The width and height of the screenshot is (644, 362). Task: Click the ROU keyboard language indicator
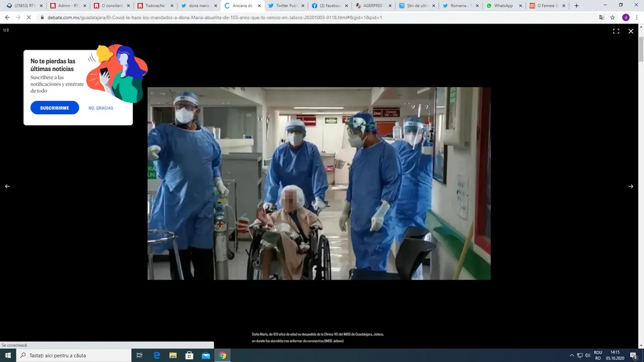click(x=598, y=355)
